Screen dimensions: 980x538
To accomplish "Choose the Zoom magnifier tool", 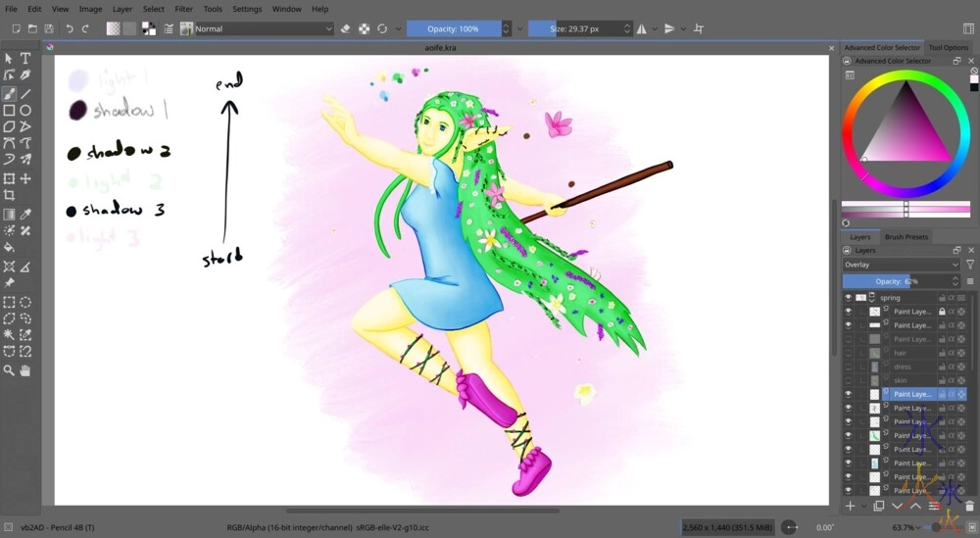I will click(x=9, y=370).
